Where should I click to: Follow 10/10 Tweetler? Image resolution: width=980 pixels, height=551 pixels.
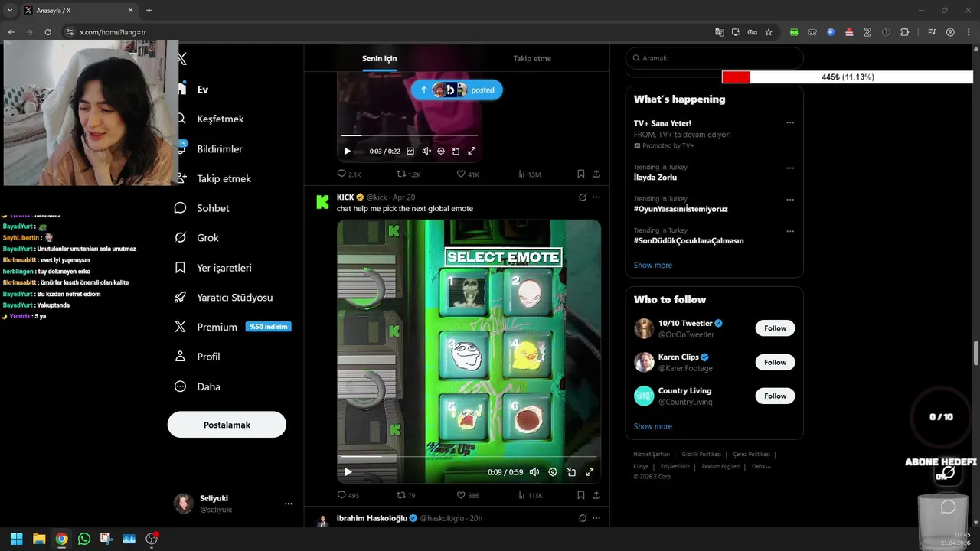775,328
